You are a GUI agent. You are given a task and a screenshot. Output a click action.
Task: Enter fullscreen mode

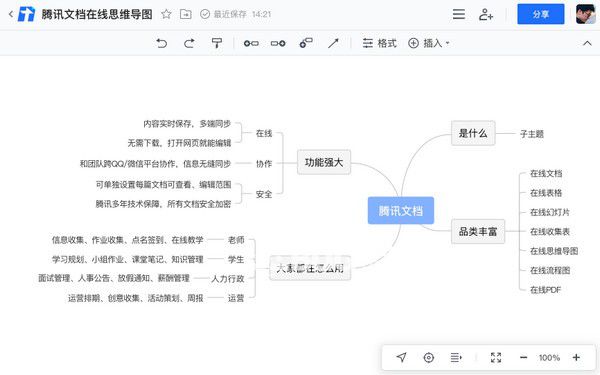[496, 357]
